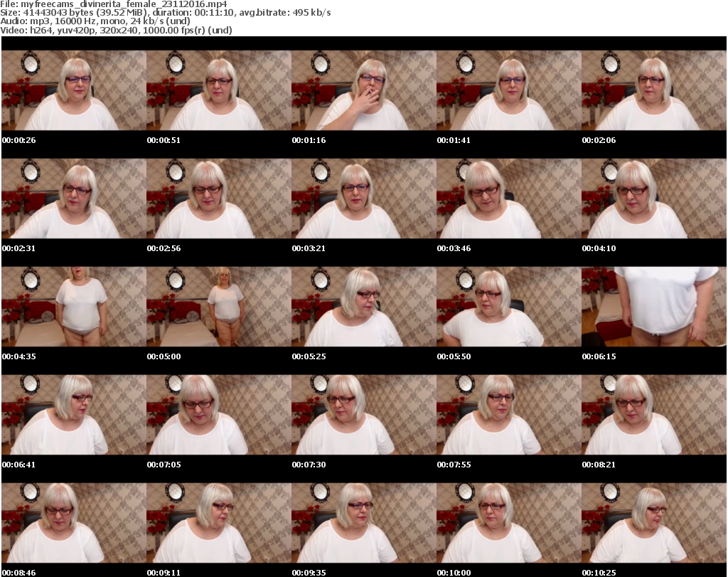Select the thumbnail frame timestamped 00:10:25
Screen dimensions: 728x577
tap(654, 523)
